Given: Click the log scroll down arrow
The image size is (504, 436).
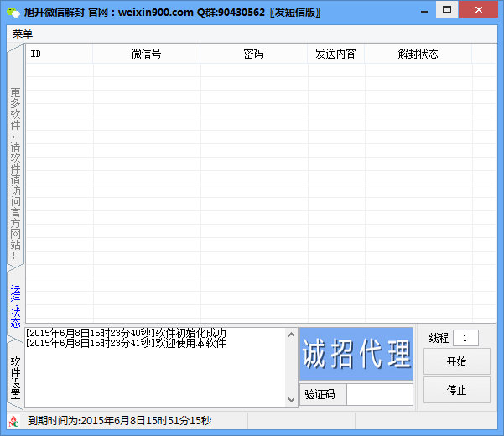Looking at the screenshot, I should point(291,400).
